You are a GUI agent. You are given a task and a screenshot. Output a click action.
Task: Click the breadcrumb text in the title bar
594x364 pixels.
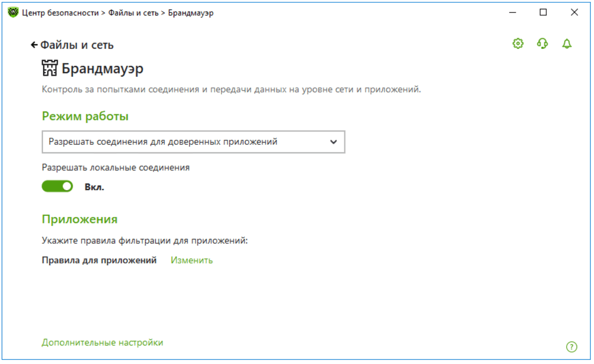(x=118, y=13)
